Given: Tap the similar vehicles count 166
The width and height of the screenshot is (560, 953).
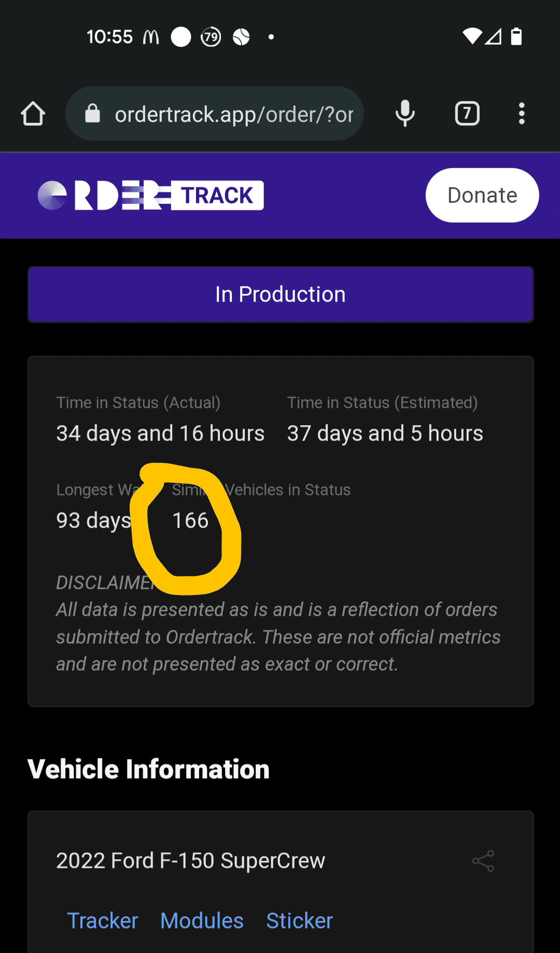Looking at the screenshot, I should pos(190,520).
